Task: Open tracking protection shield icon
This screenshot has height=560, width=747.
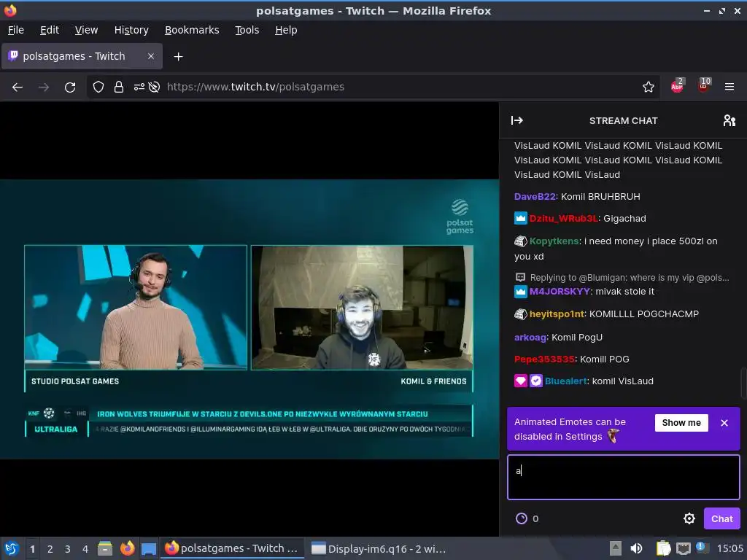Action: click(98, 87)
